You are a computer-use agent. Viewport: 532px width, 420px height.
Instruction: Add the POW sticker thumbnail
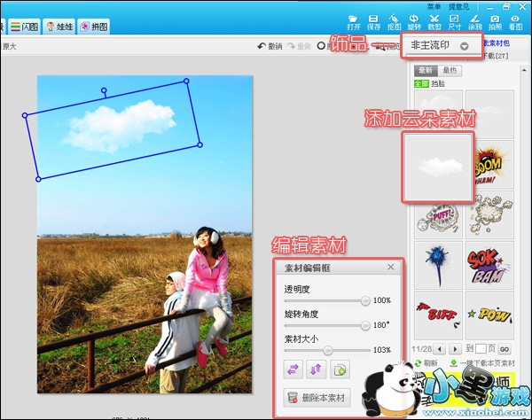(x=489, y=315)
